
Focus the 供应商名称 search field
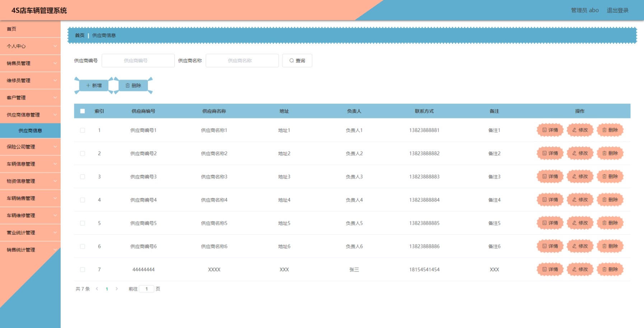(x=242, y=61)
